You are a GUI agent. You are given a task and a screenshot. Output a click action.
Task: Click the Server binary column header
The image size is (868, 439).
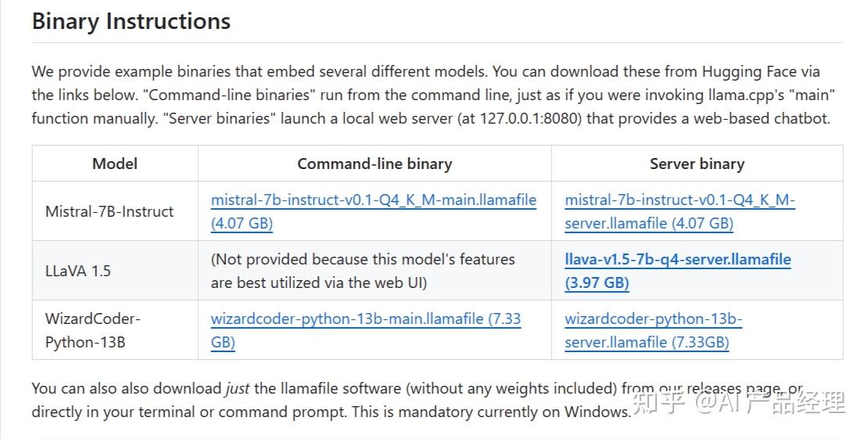click(x=697, y=164)
